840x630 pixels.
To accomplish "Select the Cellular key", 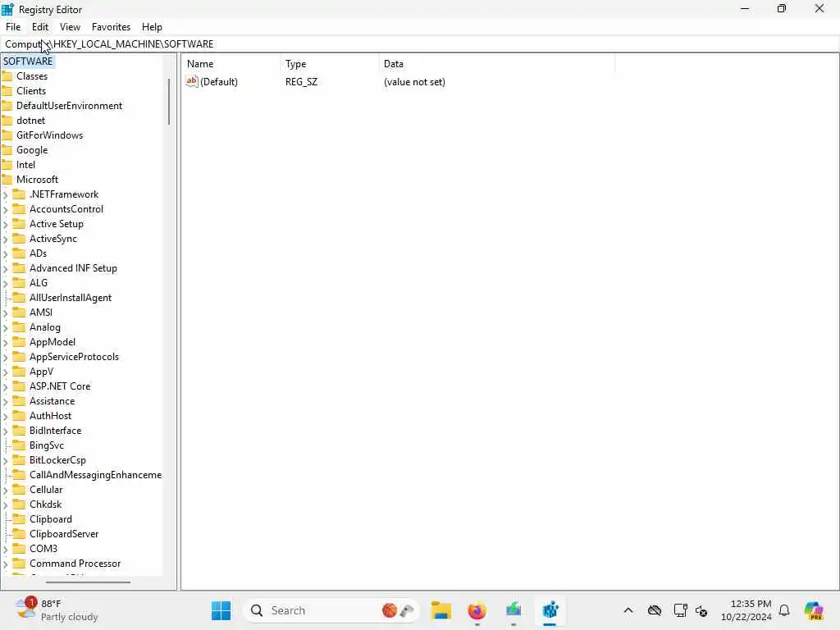I will coord(46,490).
